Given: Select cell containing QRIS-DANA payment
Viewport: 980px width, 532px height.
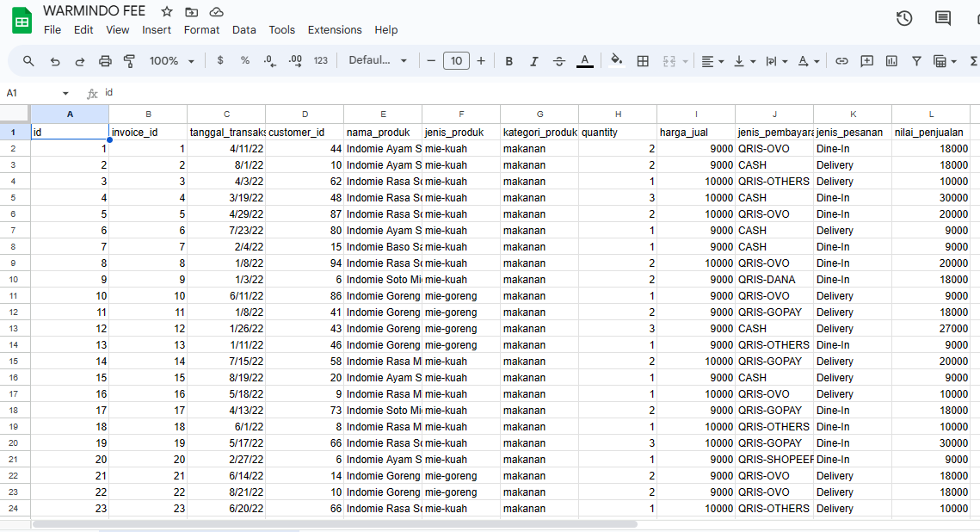Looking at the screenshot, I should pyautogui.click(x=774, y=279).
